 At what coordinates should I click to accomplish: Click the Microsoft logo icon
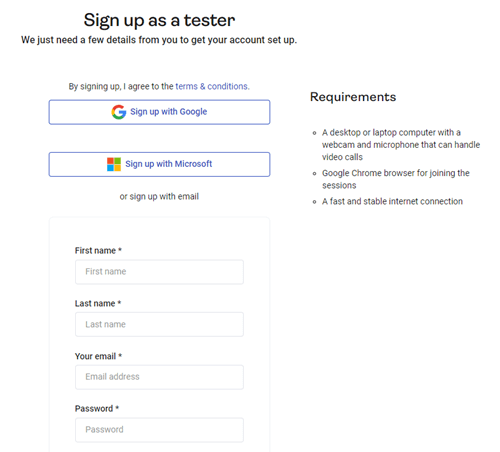[114, 164]
